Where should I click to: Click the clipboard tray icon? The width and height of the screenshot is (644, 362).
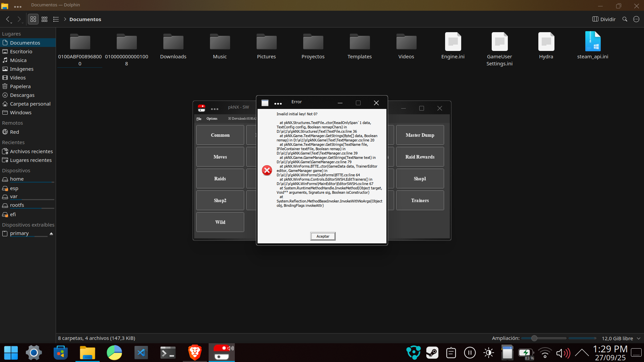(x=451, y=353)
